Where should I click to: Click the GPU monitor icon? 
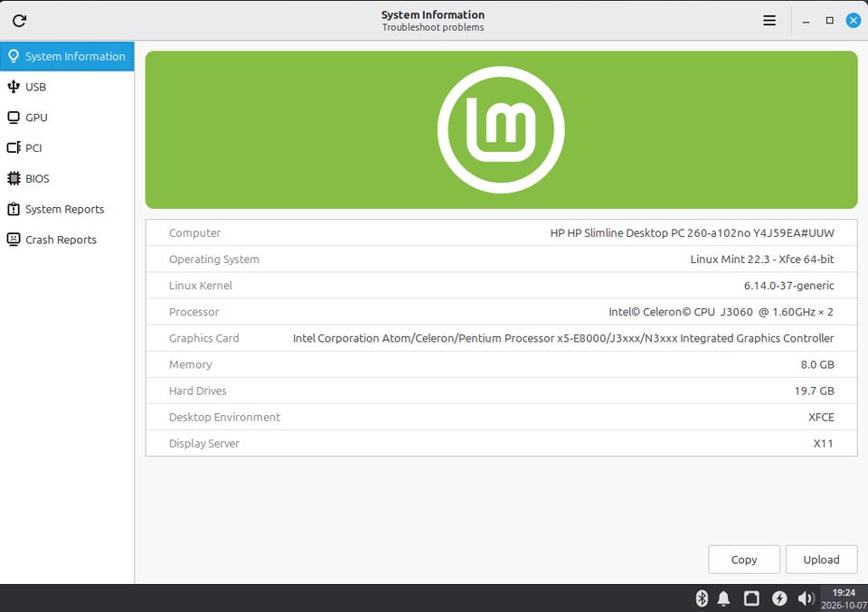(14, 118)
